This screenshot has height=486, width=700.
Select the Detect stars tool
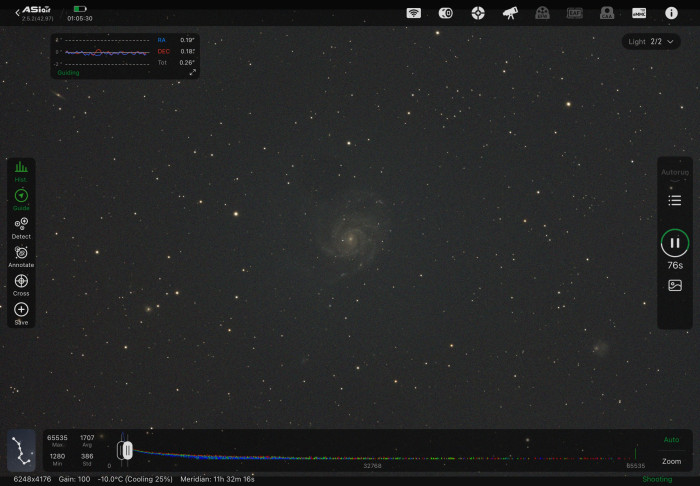[x=21, y=228]
